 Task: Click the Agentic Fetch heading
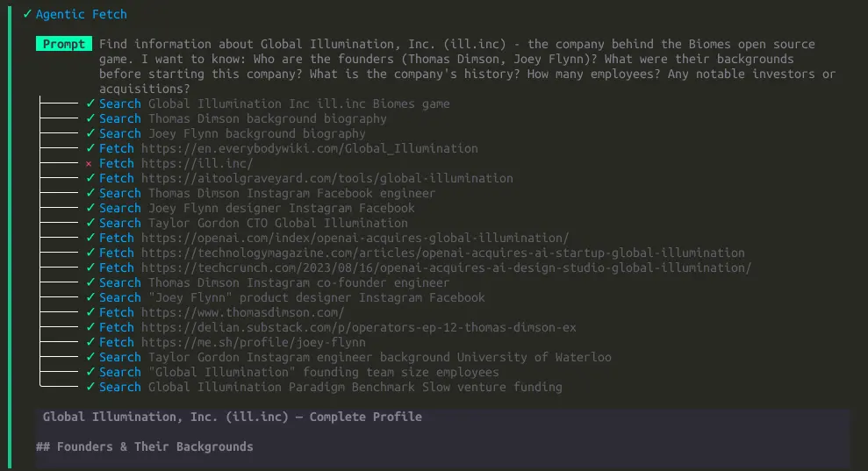(x=81, y=14)
